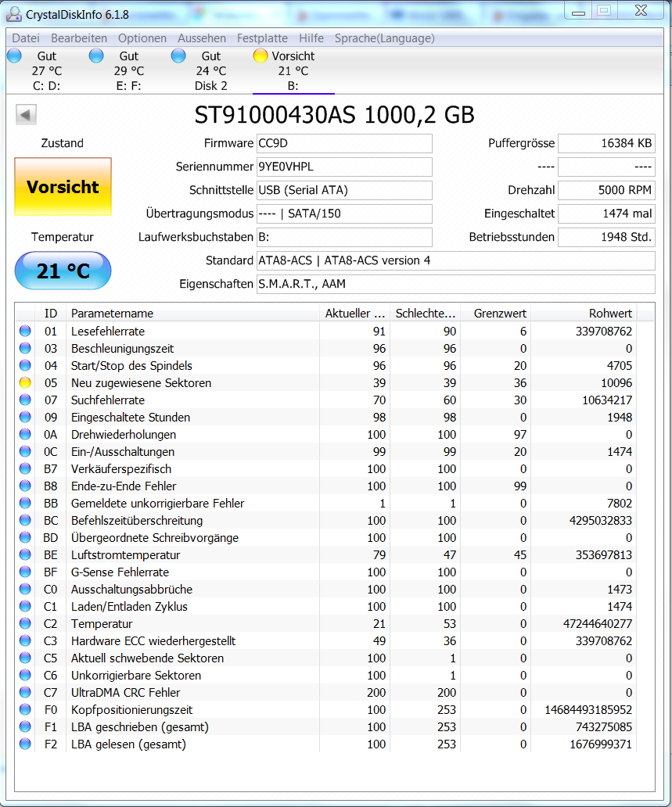This screenshot has height=807, width=672.
Task: Click status dot for Aktuell schwebende Sektoren
Action: tap(25, 658)
